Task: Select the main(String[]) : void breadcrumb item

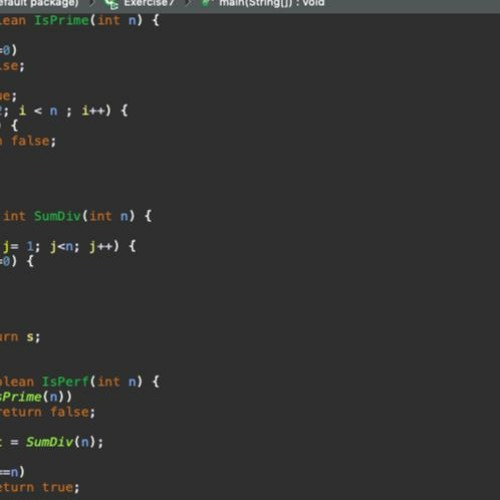Action: point(272,3)
